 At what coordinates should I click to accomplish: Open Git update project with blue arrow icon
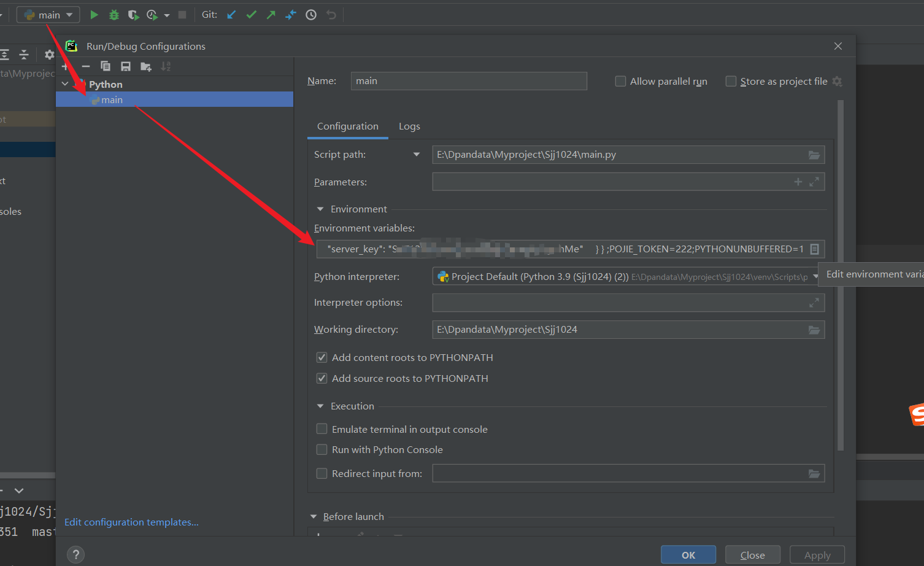231,14
